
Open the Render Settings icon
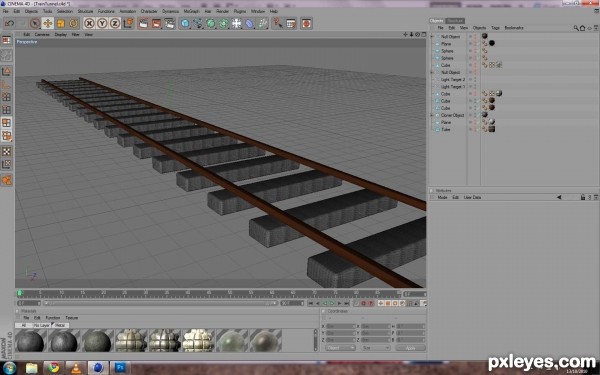[x=169, y=23]
